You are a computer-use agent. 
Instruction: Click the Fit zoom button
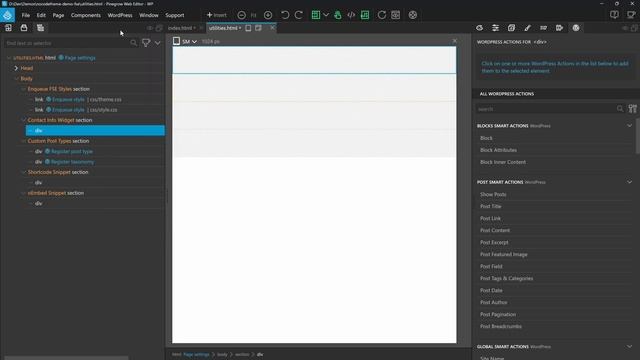point(253,15)
